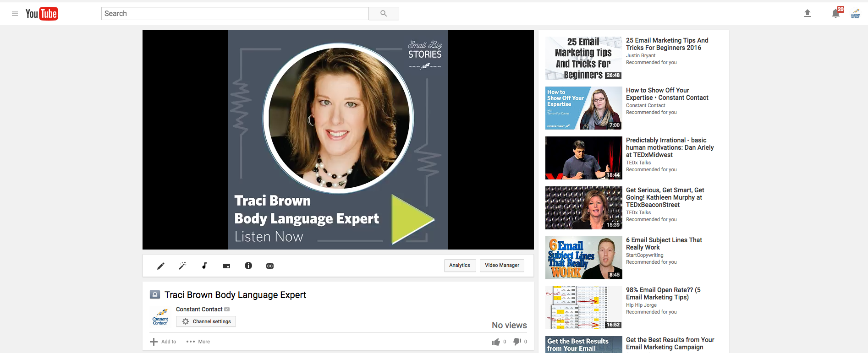Click 'Traci Brown Body Language Expert' video title
Screen dimensions: 868x353
point(235,295)
